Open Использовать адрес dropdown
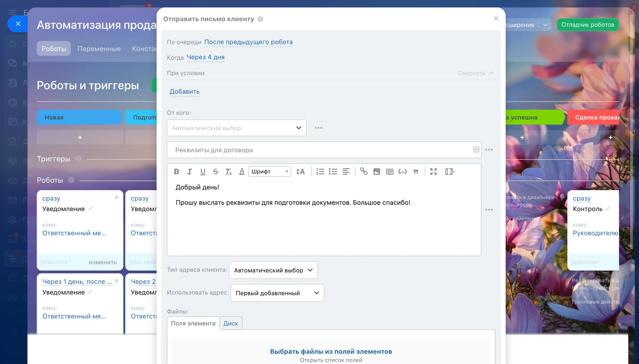Image resolution: width=639 pixels, height=364 pixels. (x=277, y=293)
